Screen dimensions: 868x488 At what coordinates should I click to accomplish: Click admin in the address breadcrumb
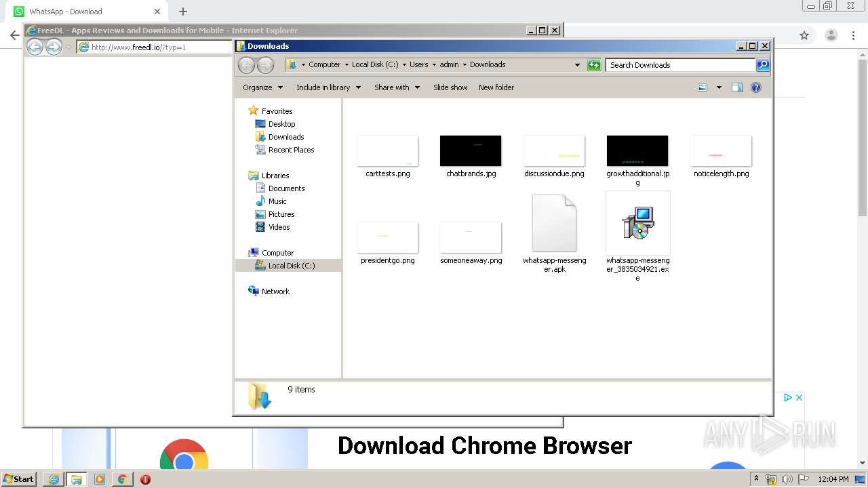pyautogui.click(x=449, y=65)
